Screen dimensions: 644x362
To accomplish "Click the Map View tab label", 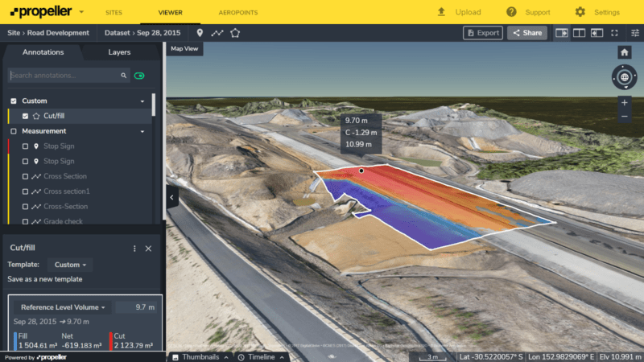I will [x=184, y=48].
